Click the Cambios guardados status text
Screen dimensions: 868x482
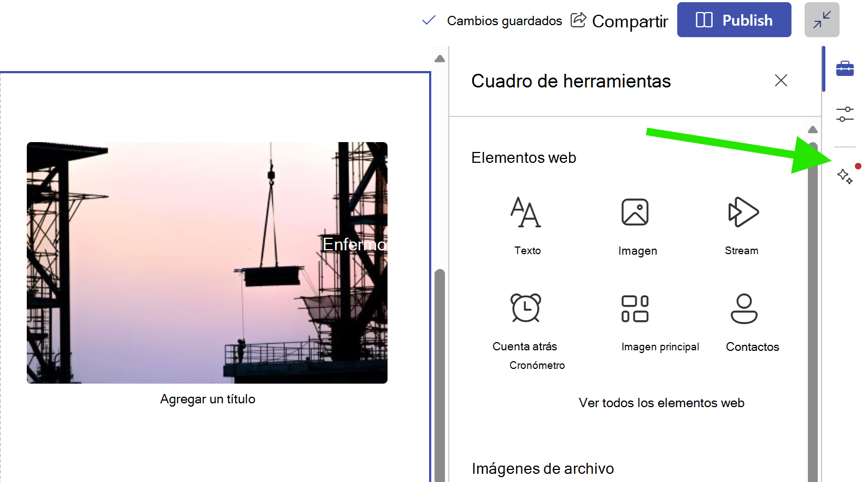pyautogui.click(x=504, y=21)
